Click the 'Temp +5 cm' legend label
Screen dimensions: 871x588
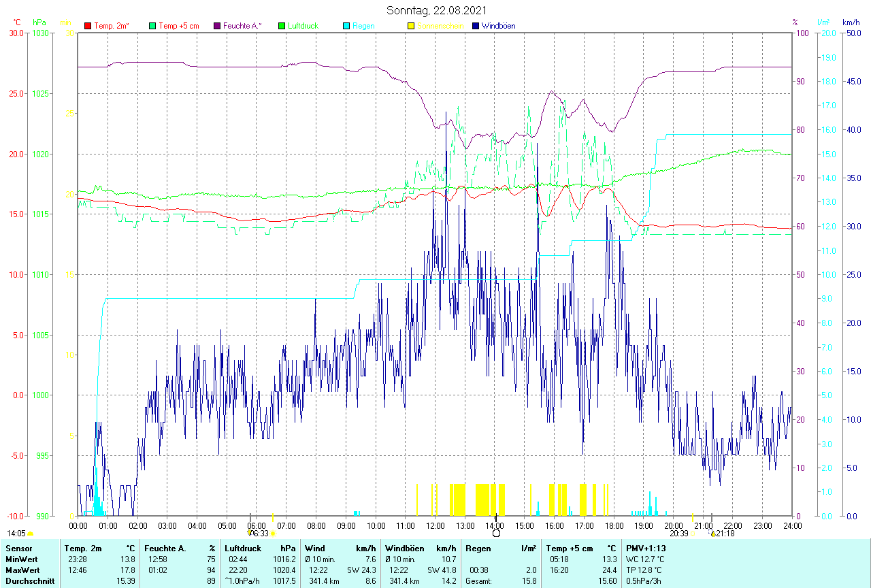(179, 26)
